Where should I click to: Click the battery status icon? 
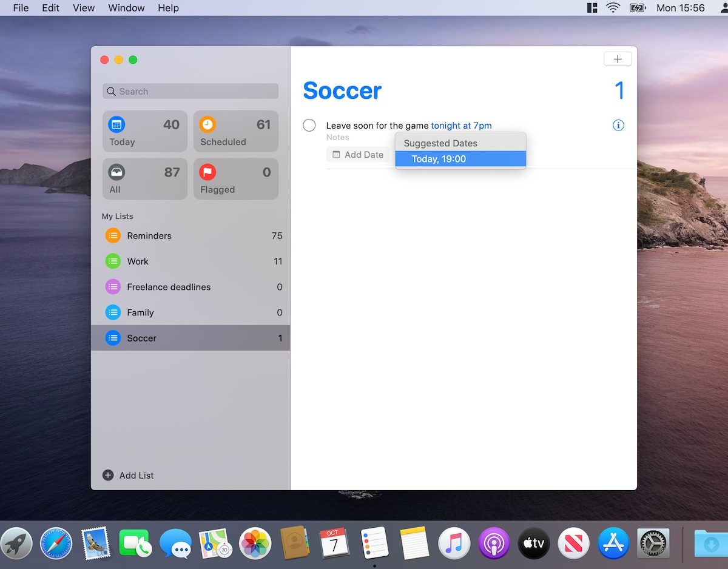coord(638,8)
